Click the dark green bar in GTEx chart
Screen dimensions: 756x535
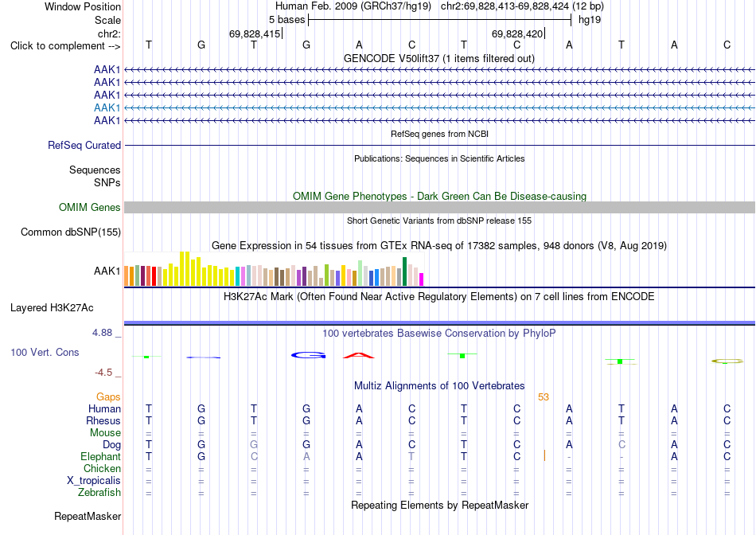(405, 271)
